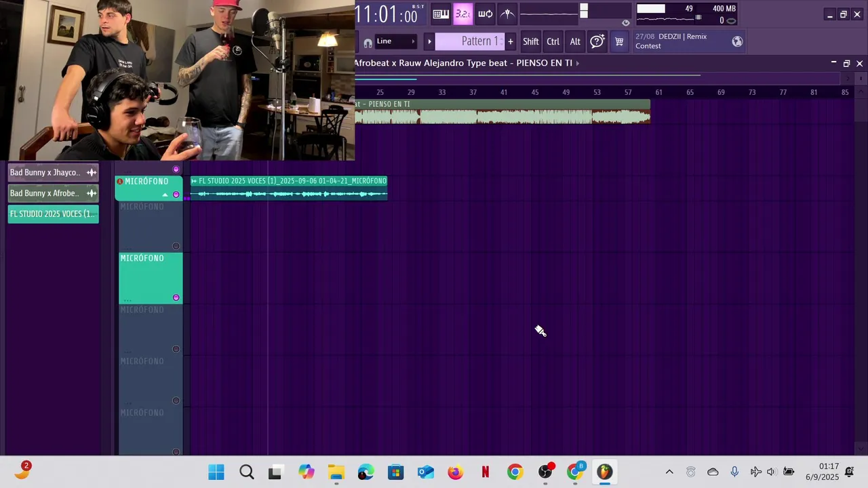Add a new pattern with the plus button

click(511, 41)
